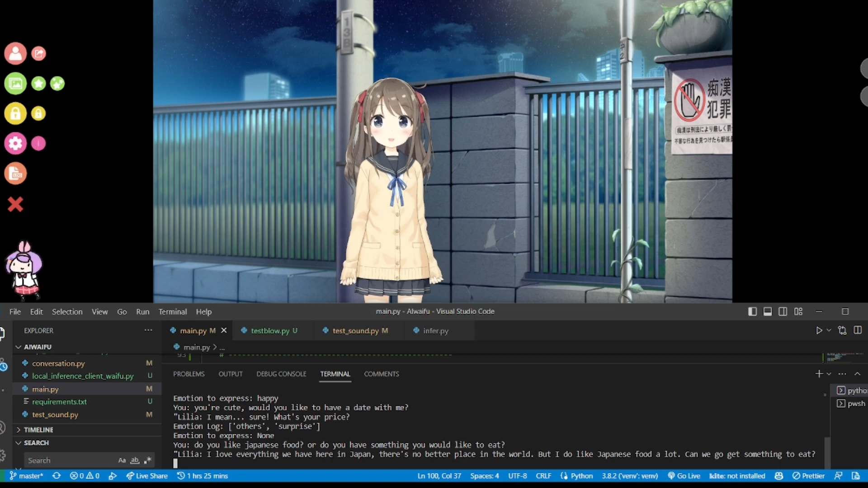
Task: Click the Run menu in menu bar
Action: [142, 311]
